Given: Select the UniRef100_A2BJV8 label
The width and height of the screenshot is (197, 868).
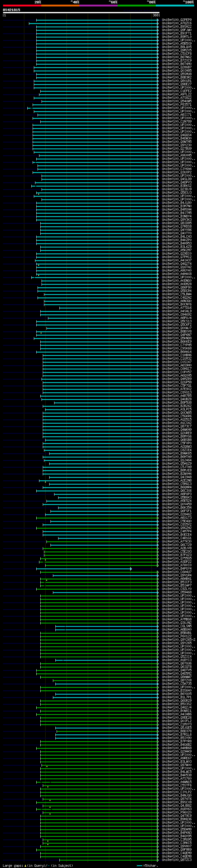Looking at the screenshot, I should (x=177, y=548).
